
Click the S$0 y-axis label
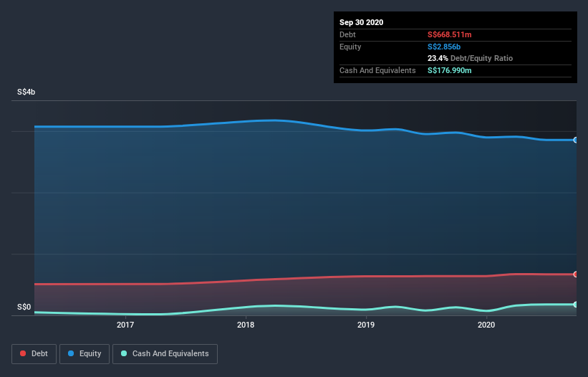[x=24, y=307]
